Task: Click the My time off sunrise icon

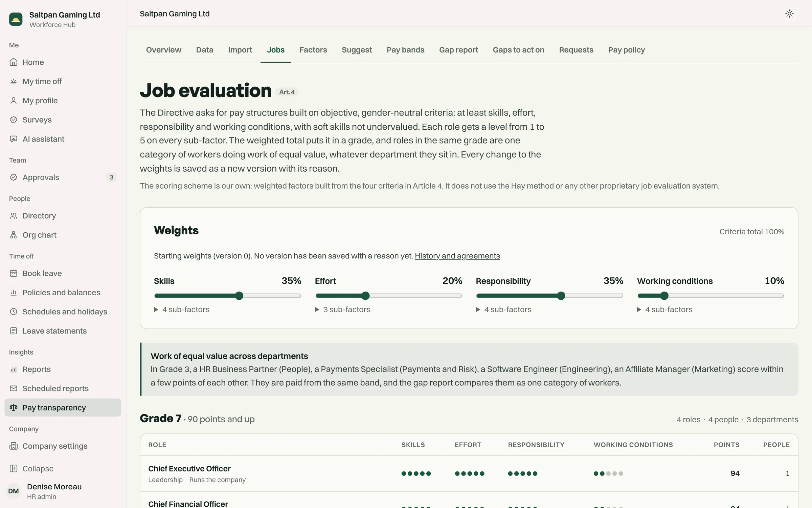Action: coord(14,81)
